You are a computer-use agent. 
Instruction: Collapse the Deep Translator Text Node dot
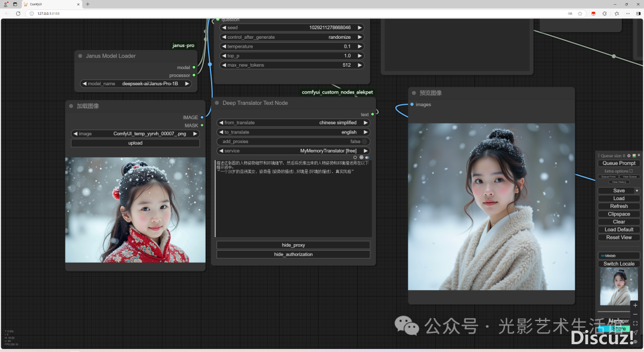tap(217, 103)
